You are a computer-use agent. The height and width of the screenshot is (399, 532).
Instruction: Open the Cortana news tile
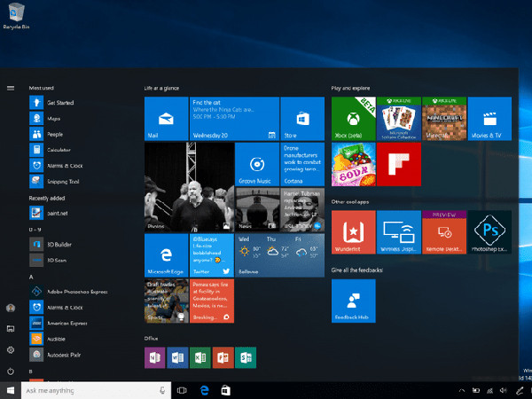coord(302,164)
